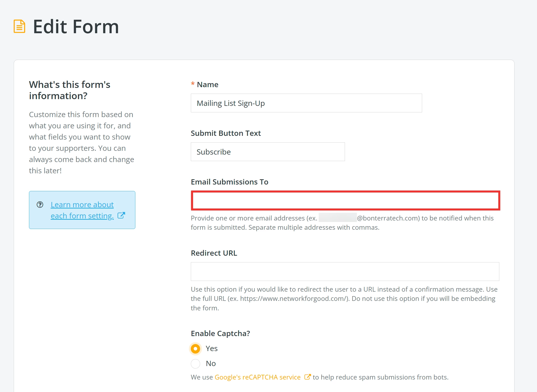Click the Email Submissions To text box
The image size is (537, 392).
pos(345,201)
